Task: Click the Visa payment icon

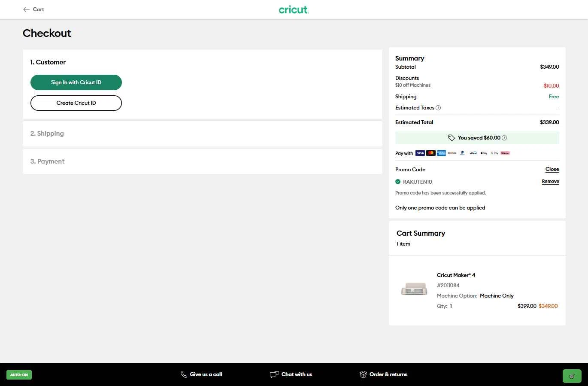Action: click(420, 153)
